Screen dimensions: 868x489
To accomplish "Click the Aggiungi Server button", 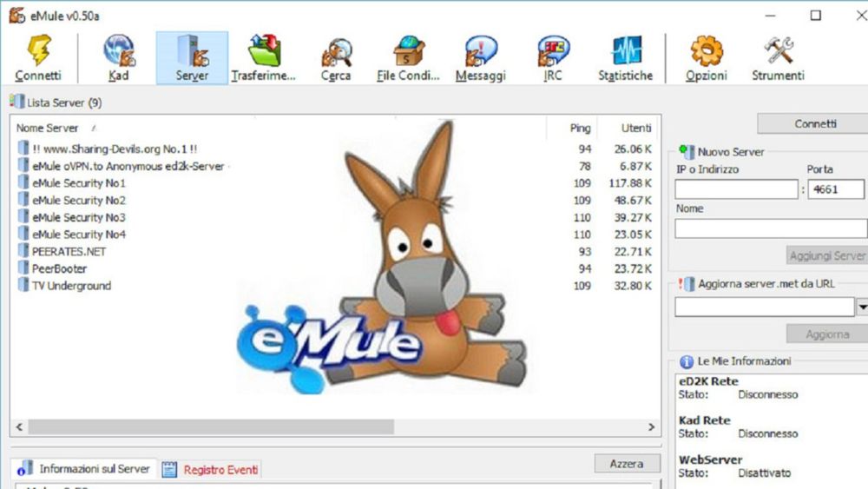I will pyautogui.click(x=827, y=255).
